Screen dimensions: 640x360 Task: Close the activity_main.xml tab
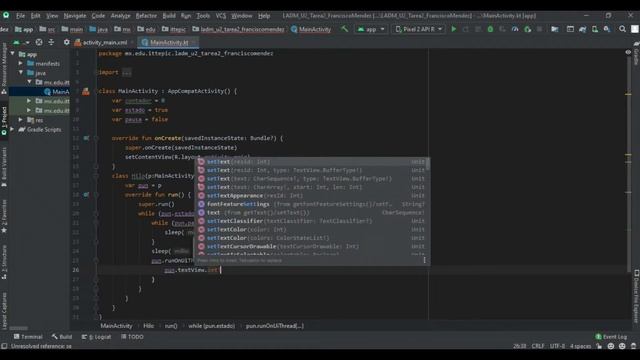click(133, 42)
